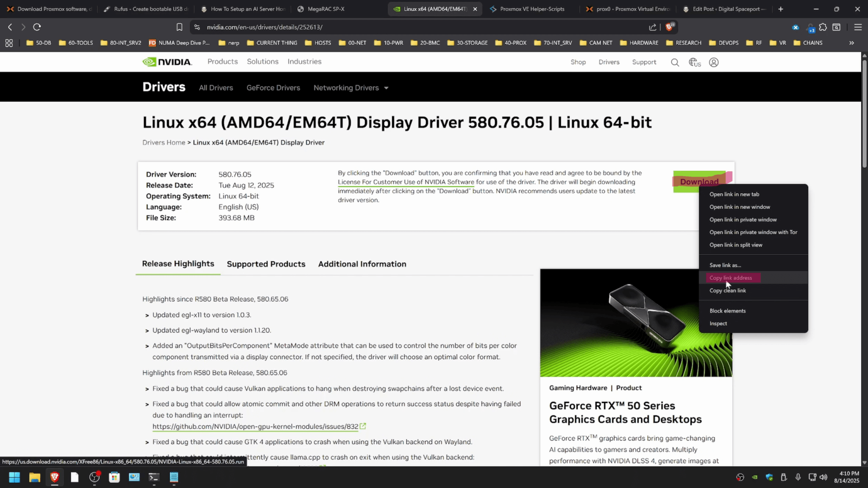The width and height of the screenshot is (868, 488).
Task: Open the HARDWARE bookmarks folder
Action: coord(639,43)
